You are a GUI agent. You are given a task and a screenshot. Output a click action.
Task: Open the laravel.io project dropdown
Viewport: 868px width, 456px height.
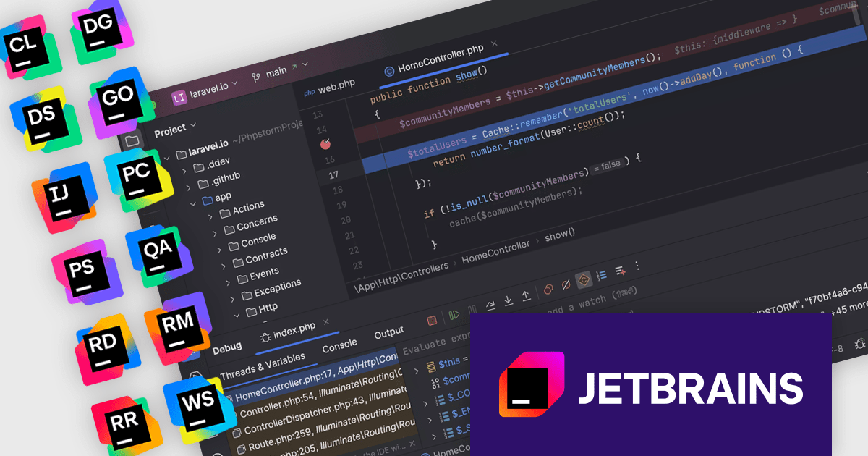click(204, 90)
